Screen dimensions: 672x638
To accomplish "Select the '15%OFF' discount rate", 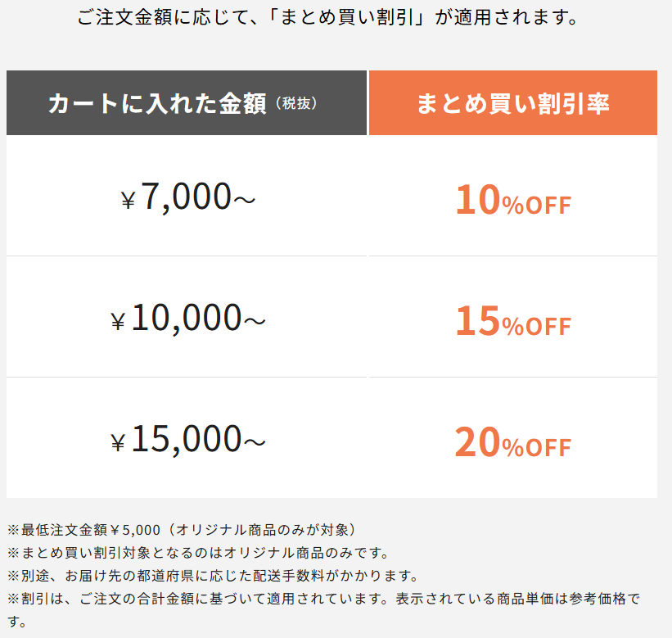I will [512, 321].
